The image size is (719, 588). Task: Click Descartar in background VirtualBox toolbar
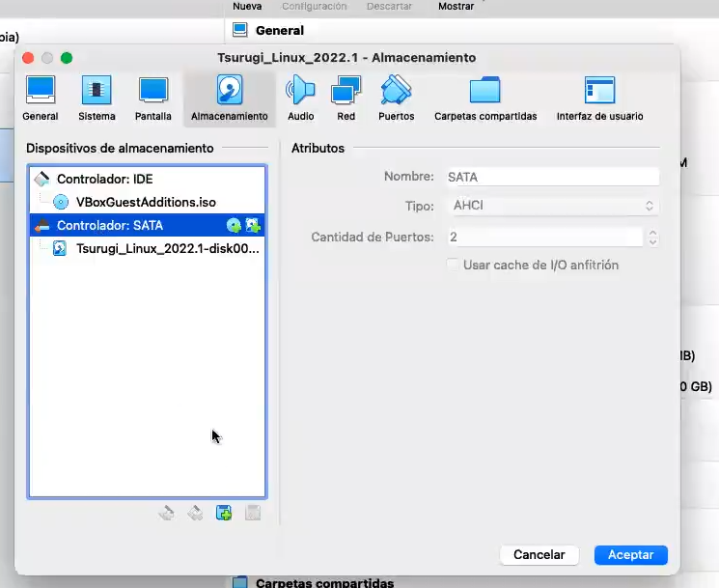click(x=389, y=7)
